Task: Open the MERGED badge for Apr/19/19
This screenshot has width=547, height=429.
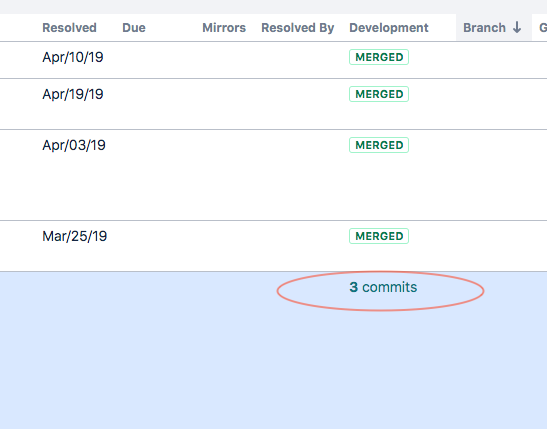Action: 379,94
